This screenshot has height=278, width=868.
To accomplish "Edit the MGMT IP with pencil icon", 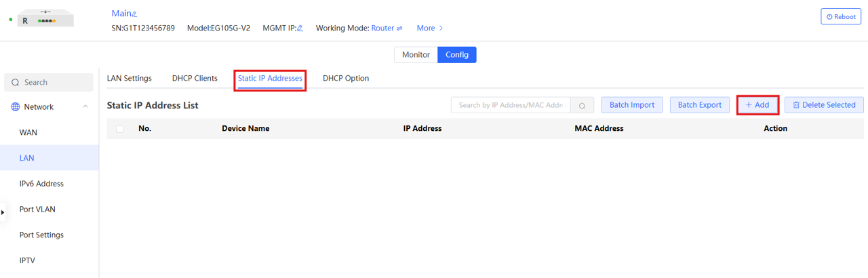I will coord(300,28).
